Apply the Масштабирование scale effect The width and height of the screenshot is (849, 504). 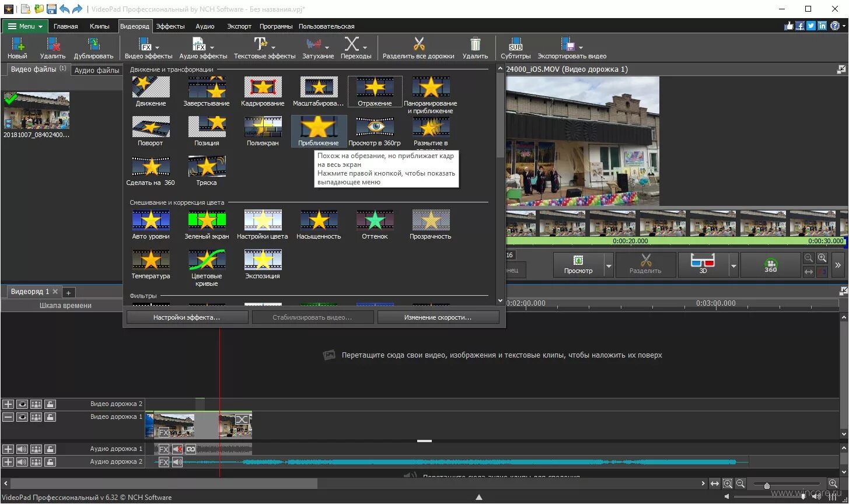[x=319, y=92]
